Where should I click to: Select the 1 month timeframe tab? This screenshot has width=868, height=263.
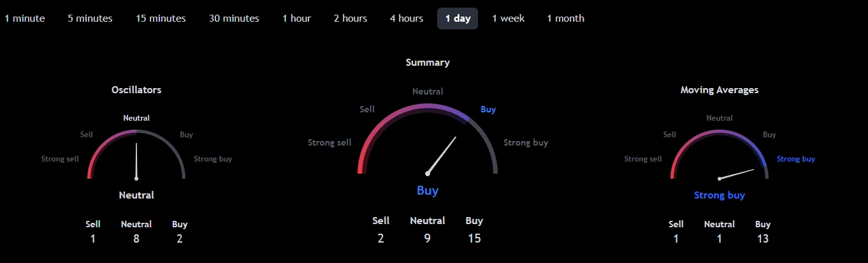565,19
